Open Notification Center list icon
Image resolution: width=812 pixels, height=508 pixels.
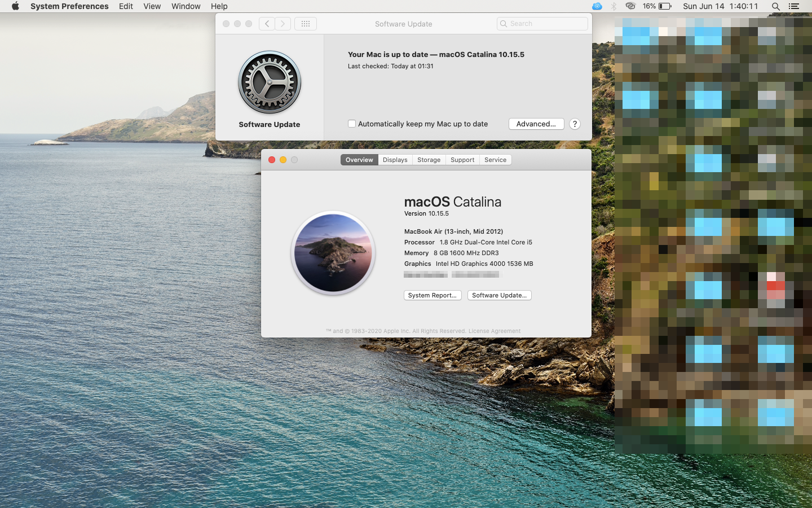pos(793,6)
